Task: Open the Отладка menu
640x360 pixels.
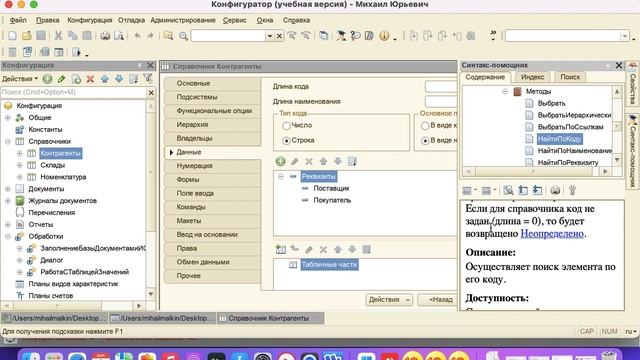Action: click(x=131, y=20)
